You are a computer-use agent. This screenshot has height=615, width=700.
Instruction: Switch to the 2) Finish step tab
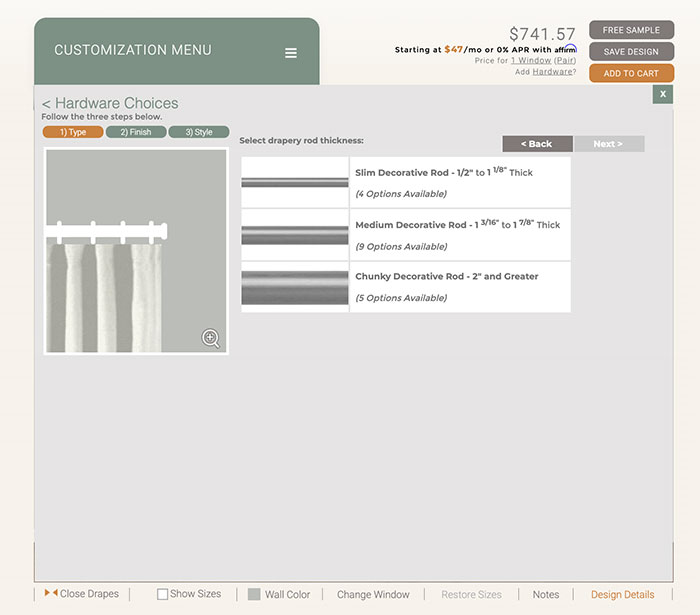pos(136,132)
